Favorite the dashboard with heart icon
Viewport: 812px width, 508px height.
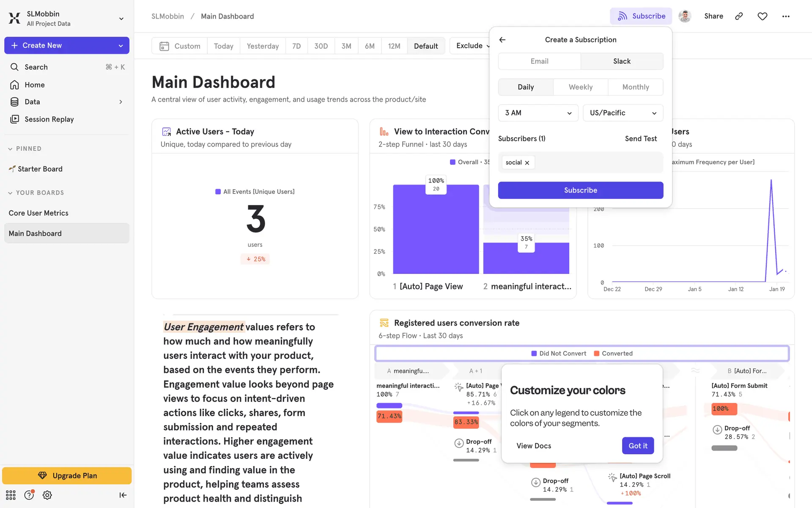tap(762, 16)
